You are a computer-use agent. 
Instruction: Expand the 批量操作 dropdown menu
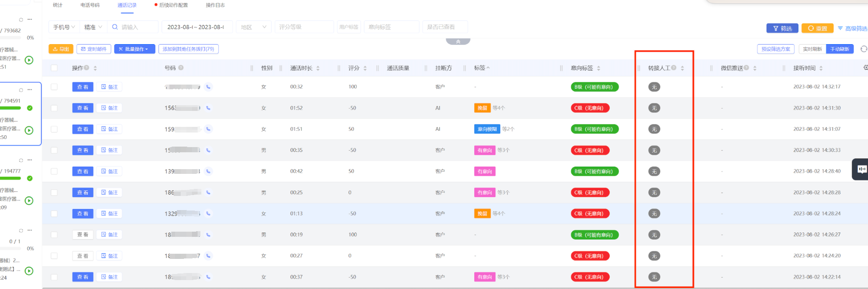pos(135,49)
